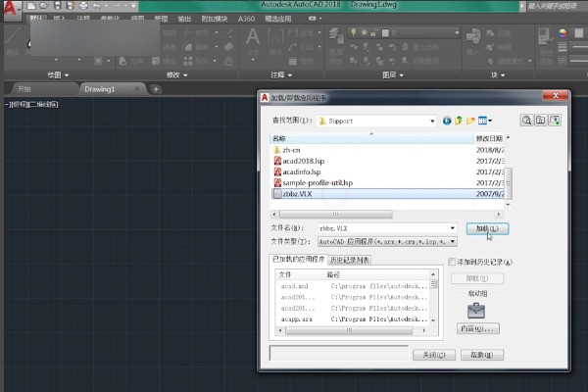The height and width of the screenshot is (392, 588).
Task: Click the blue Back arrow icon in dialog
Action: (x=447, y=121)
